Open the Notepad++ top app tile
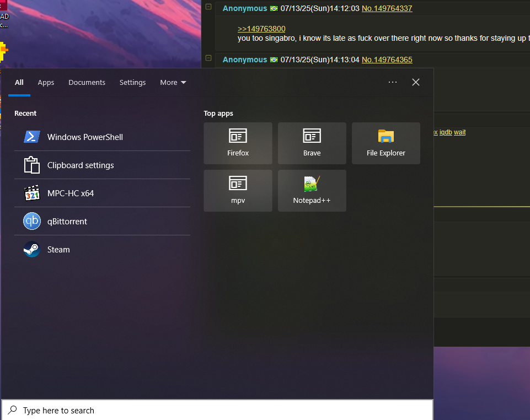 (x=312, y=191)
